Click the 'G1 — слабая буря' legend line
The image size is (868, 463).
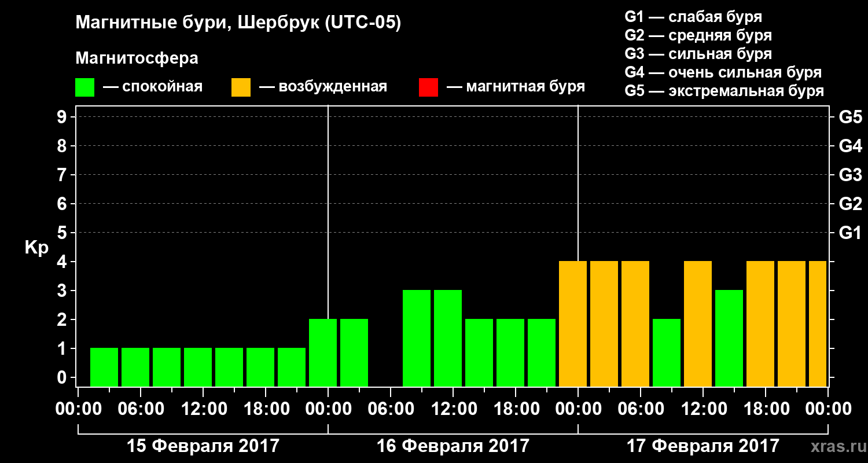pyautogui.click(x=693, y=17)
